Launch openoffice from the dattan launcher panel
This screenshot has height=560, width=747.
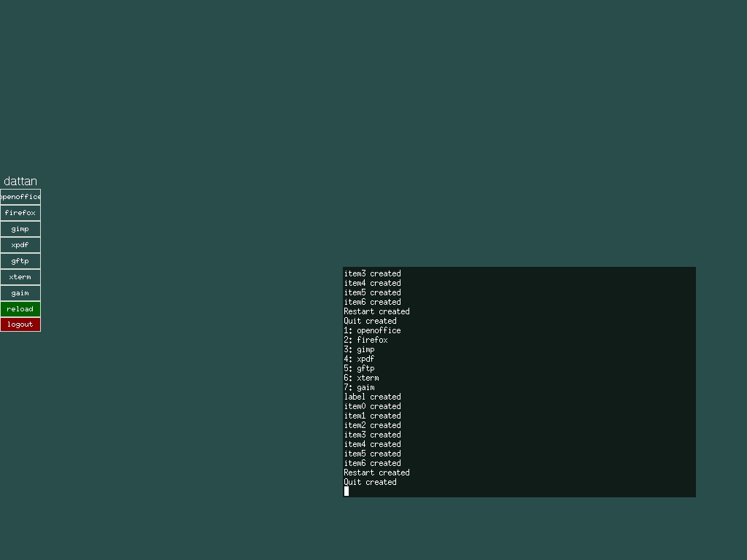coord(20,197)
